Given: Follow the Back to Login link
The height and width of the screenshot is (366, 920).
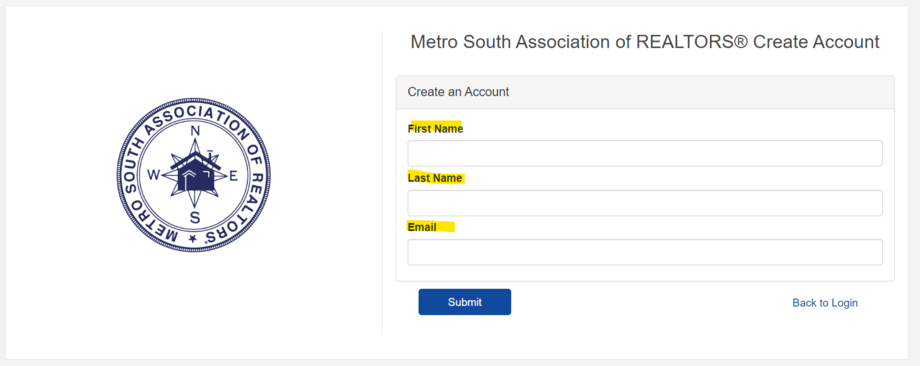Looking at the screenshot, I should coord(825,303).
